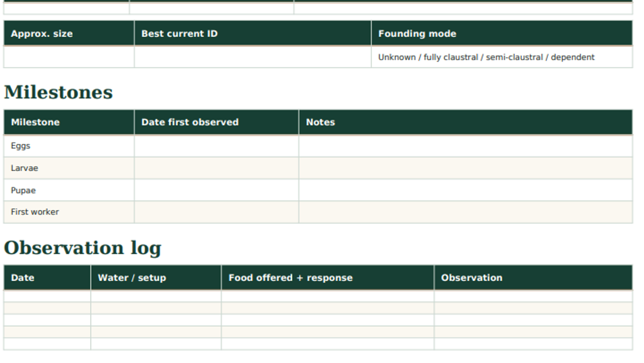Image resolution: width=644 pixels, height=363 pixels.
Task: Click the 'Milestone' column header
Action: 69,122
